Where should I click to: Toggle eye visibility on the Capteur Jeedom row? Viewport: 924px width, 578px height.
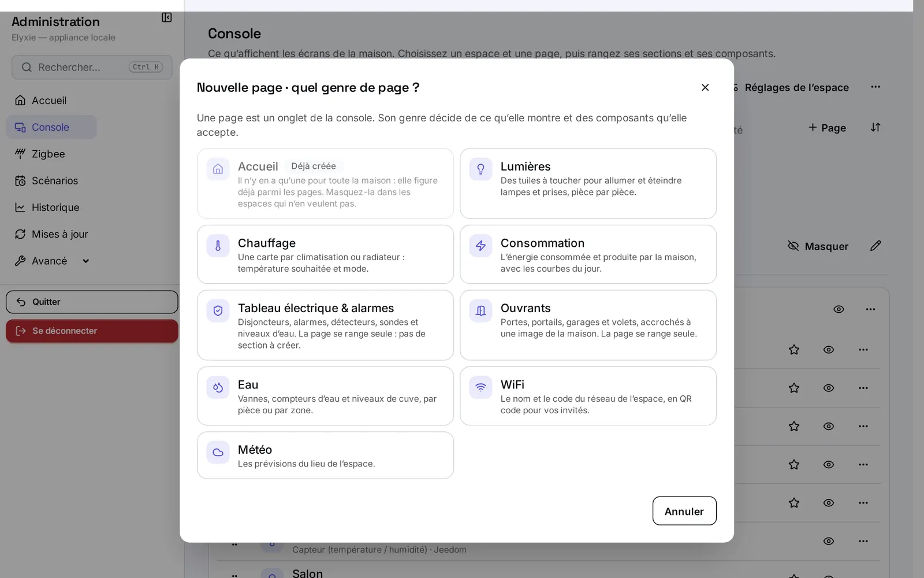[x=829, y=542]
